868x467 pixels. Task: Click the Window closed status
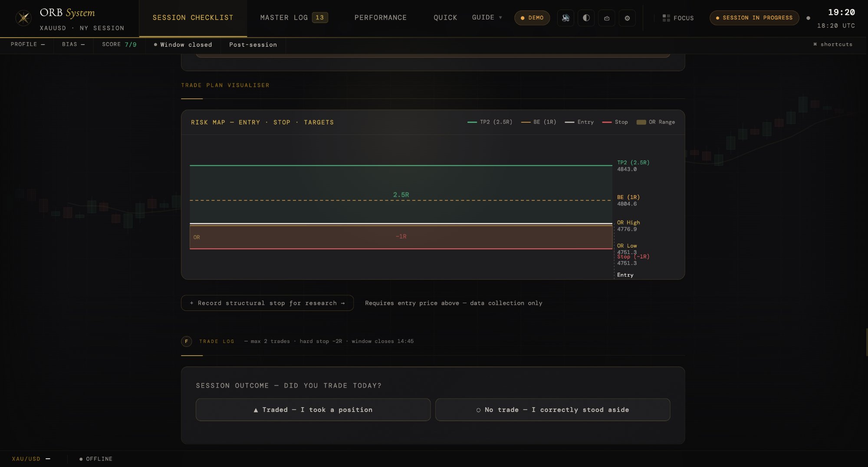[x=183, y=45]
